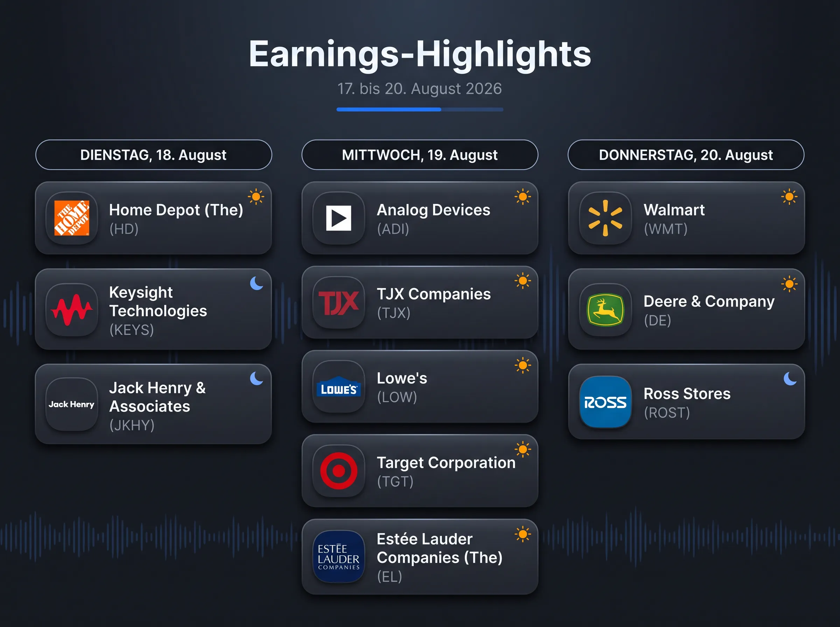
Task: Click the (TGT) ticker symbol
Action: click(395, 482)
